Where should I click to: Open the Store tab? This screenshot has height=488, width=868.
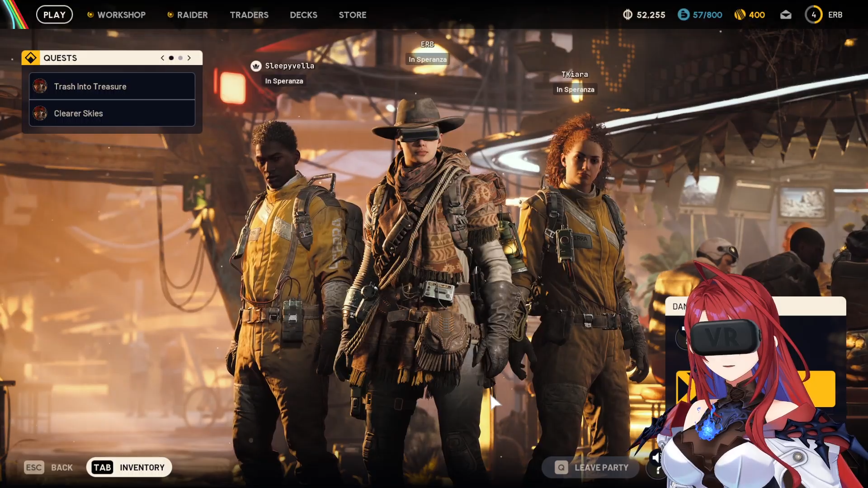(353, 15)
